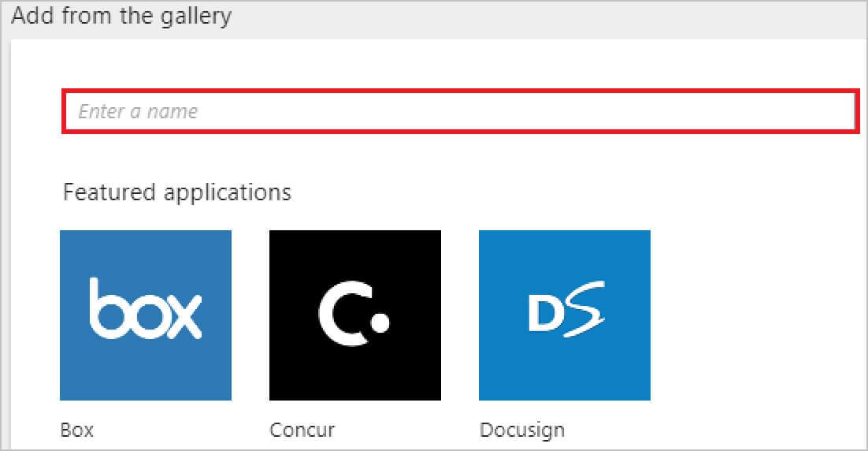This screenshot has width=868, height=451.
Task: Focus the red-outlined name search box
Action: (459, 111)
